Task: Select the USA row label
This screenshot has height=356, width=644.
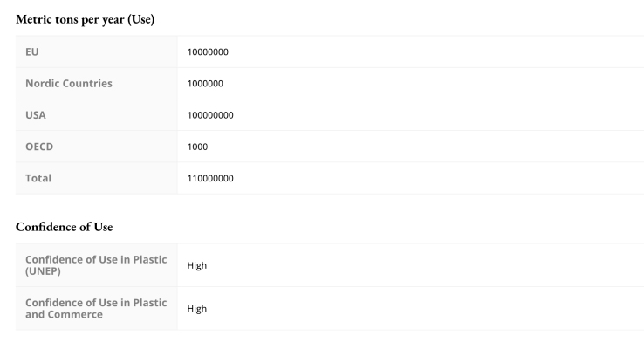Action: 36,115
